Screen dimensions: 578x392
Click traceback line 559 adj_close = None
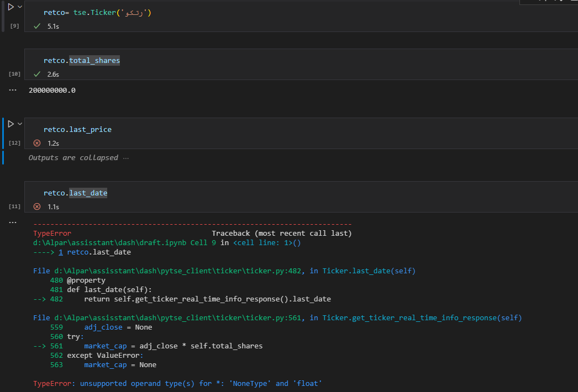click(x=118, y=327)
